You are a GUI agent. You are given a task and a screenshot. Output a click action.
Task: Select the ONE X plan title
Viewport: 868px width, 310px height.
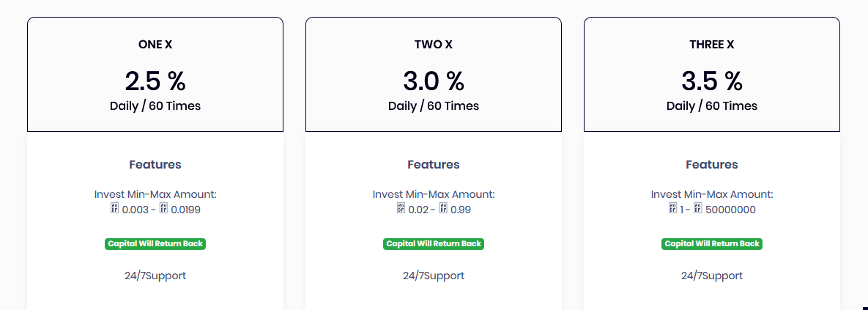[x=155, y=45]
